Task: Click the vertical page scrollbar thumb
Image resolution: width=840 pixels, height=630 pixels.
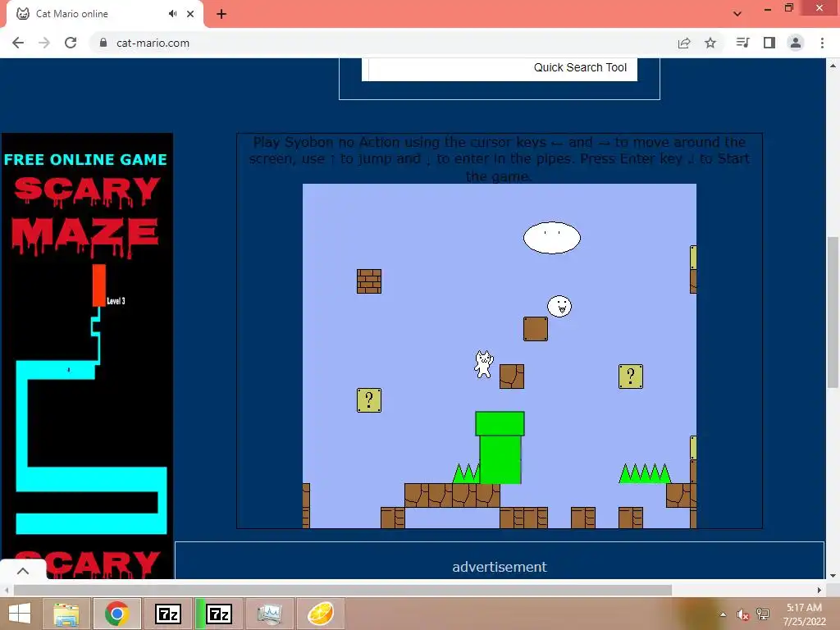Action: 833,312
